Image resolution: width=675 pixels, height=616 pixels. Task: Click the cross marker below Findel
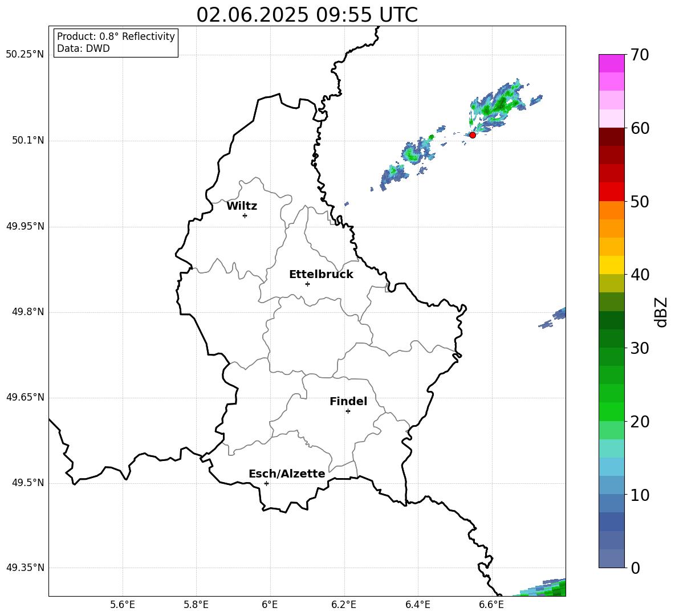[x=348, y=411]
